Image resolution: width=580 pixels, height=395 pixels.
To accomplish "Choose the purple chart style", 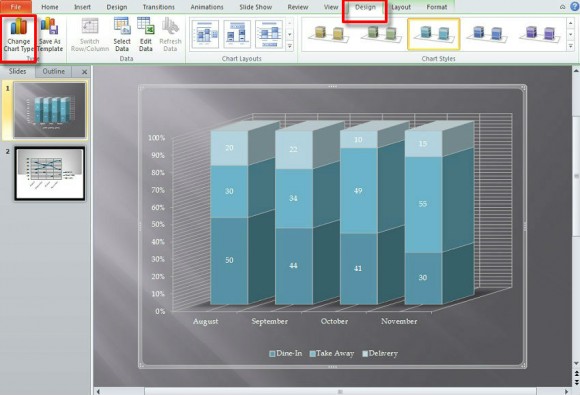I will [x=539, y=34].
